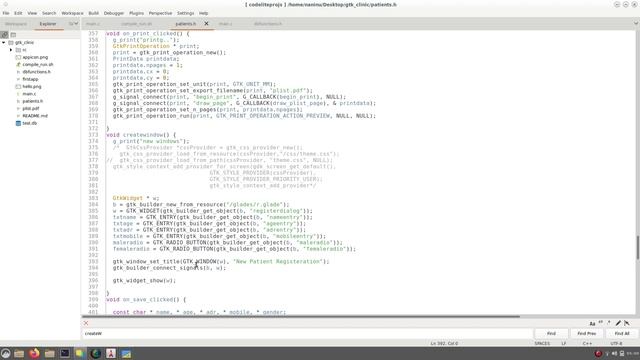This screenshot has height=360, width=640.
Task: Switch to the first main.c editor tab
Action: click(93, 24)
